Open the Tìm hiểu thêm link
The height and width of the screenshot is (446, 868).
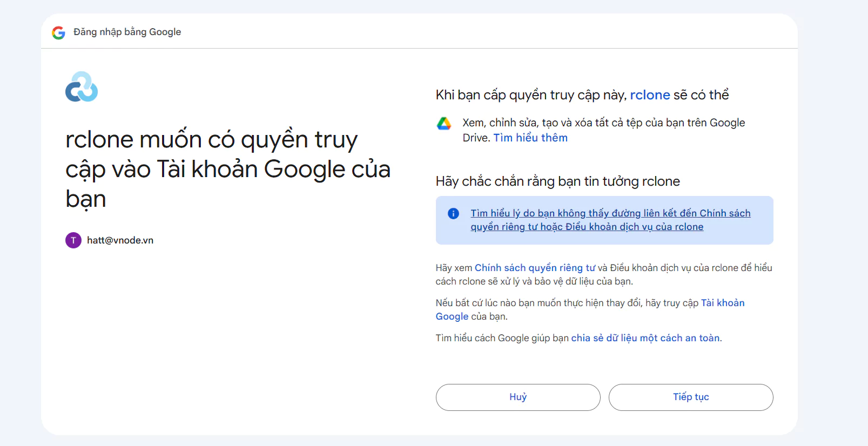click(530, 138)
